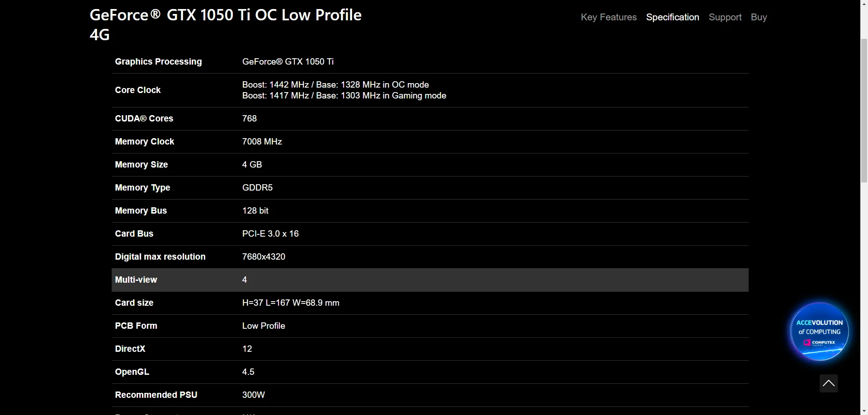Select the DirectX value 12

click(x=247, y=349)
